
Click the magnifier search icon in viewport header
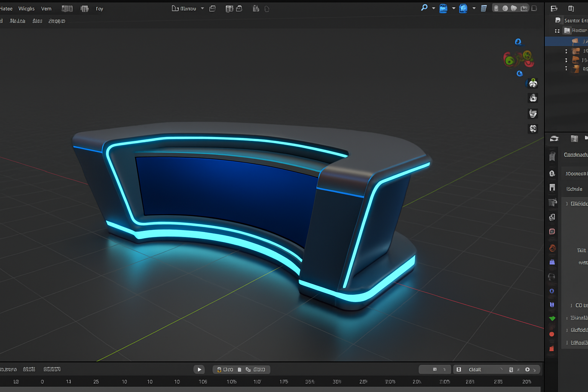[424, 8]
